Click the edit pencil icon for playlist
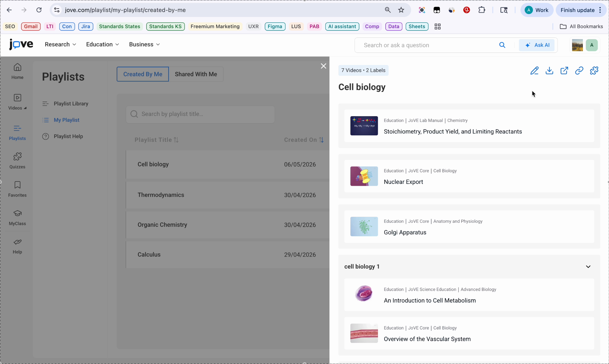 pos(534,71)
